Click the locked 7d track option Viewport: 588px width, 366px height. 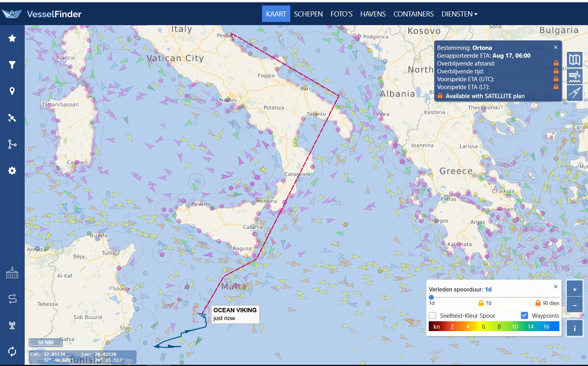pyautogui.click(x=485, y=303)
